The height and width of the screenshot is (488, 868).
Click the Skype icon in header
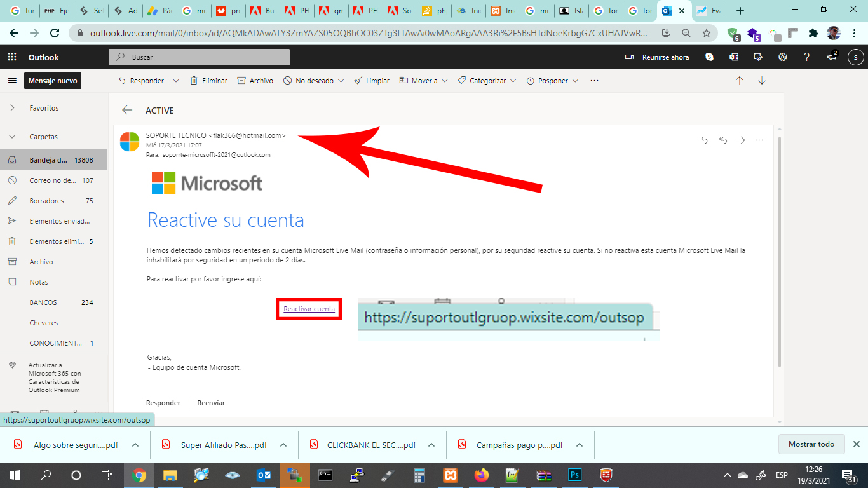[x=709, y=57]
